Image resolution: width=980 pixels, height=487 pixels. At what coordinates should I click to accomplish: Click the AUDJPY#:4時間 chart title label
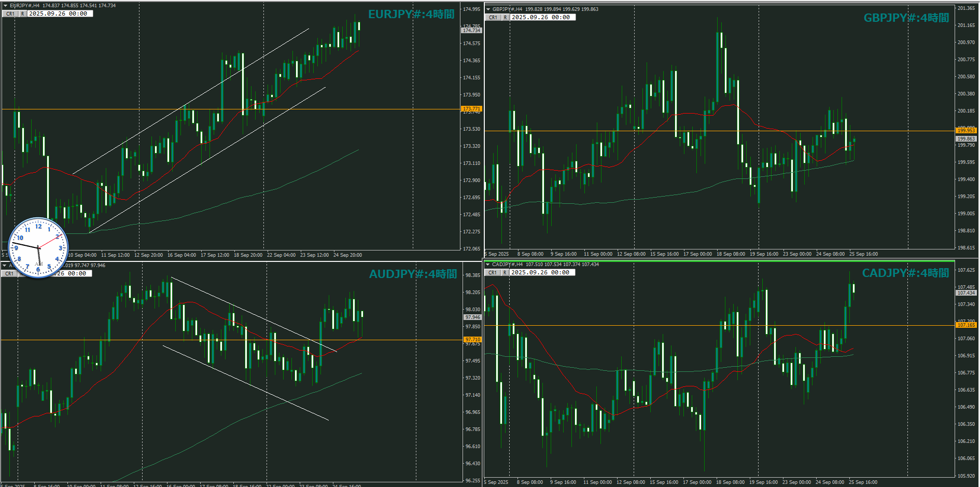pyautogui.click(x=413, y=274)
